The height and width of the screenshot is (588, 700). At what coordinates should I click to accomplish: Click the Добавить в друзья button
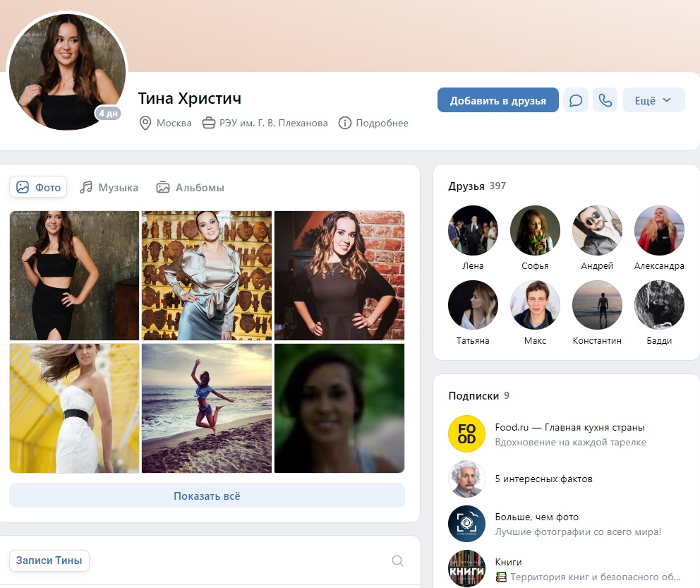(x=497, y=100)
